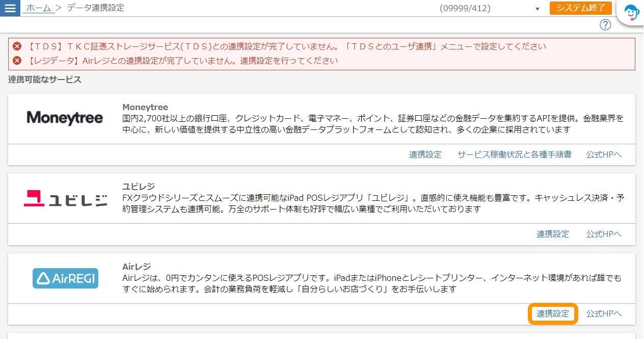Open Moneytree 公式HPへ link
Screen dimensions: 644x339
point(604,154)
